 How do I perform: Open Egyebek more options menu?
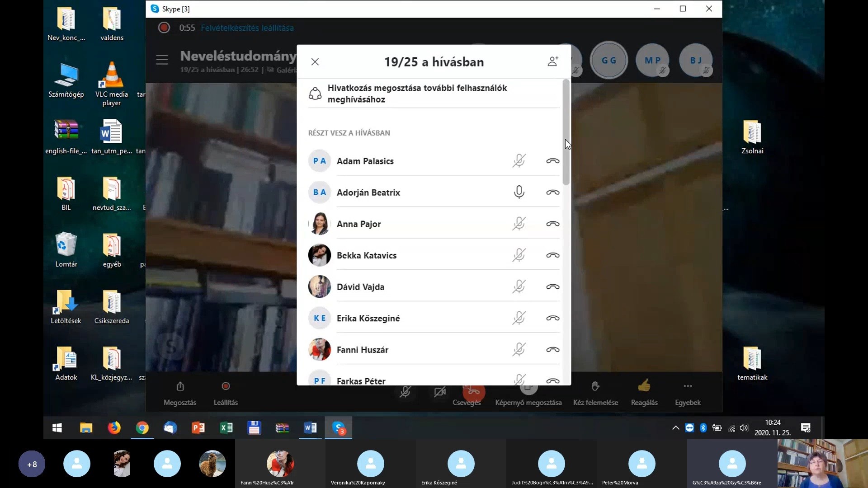[688, 387]
